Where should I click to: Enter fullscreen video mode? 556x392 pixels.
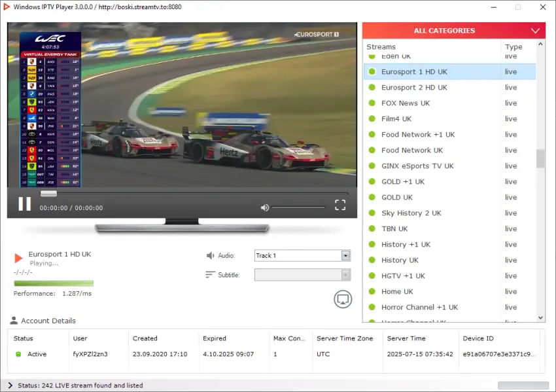tap(340, 205)
